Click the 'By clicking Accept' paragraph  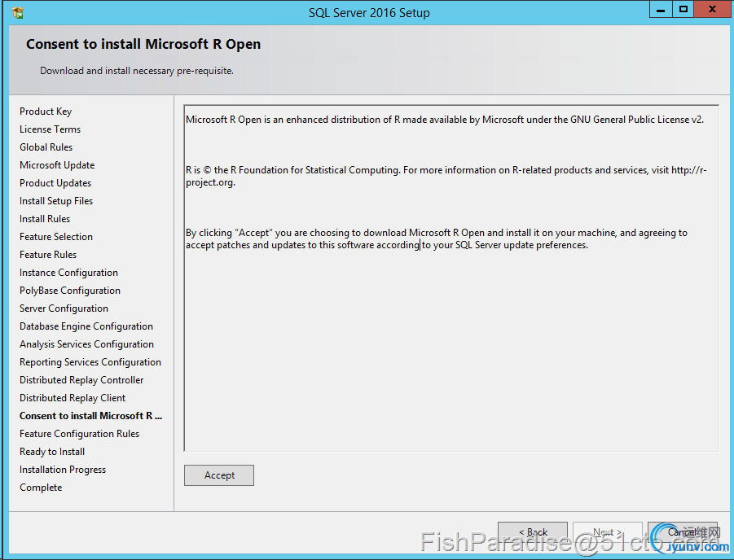(437, 238)
